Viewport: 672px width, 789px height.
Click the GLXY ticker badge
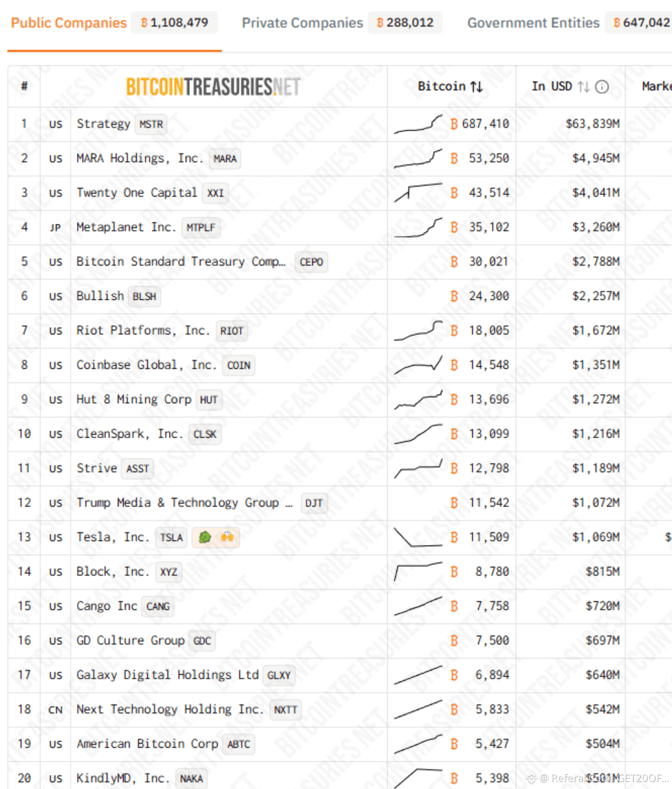(279, 676)
